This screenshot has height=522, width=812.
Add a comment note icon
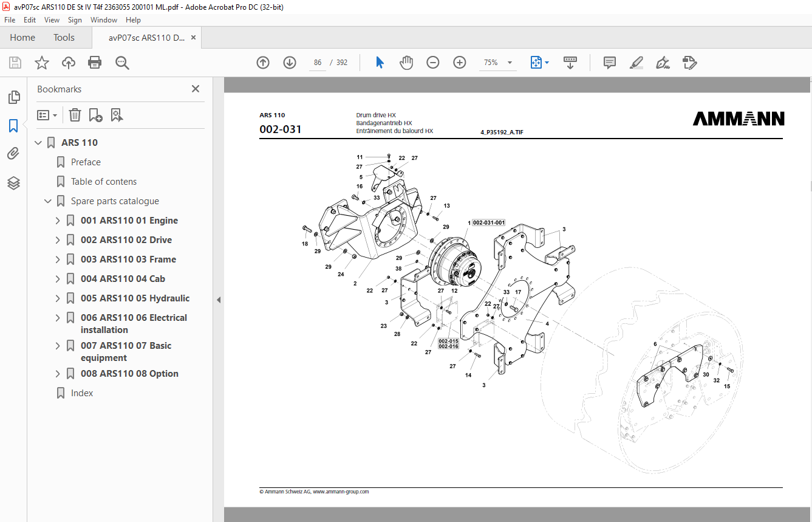point(610,63)
